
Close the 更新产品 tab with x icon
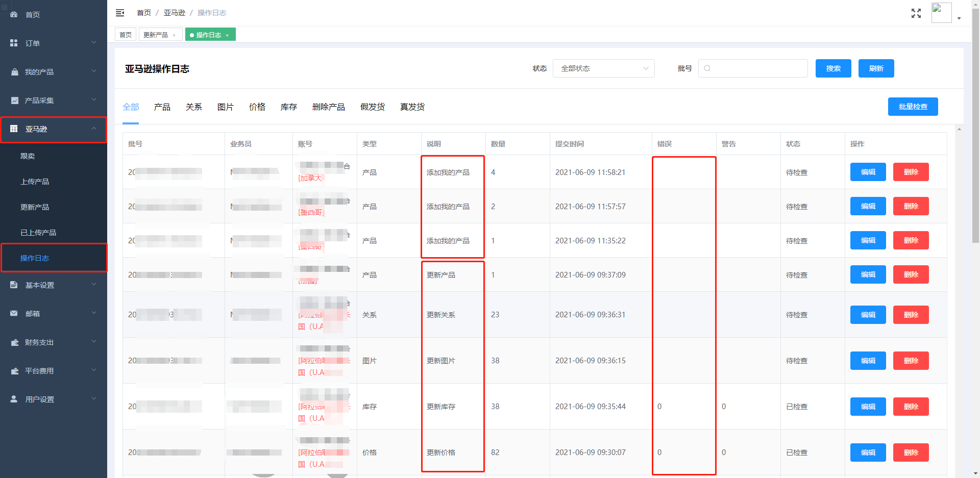[x=174, y=35]
